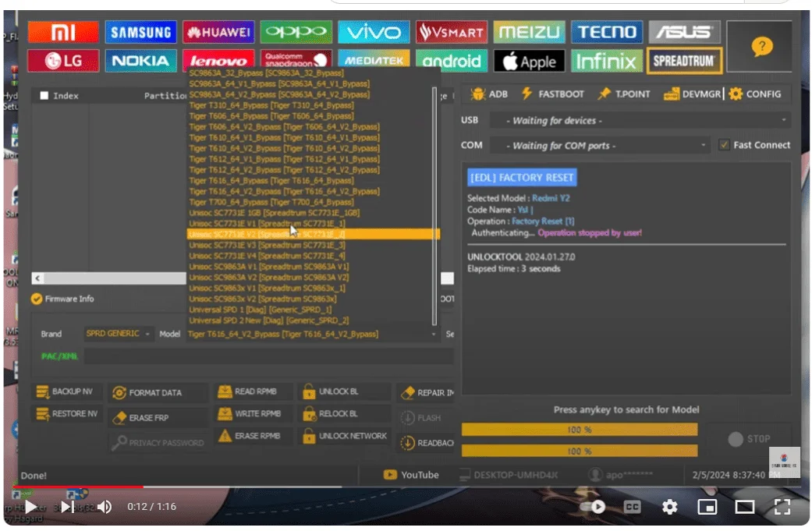
Task: Switch to the ADB tab
Action: pyautogui.click(x=489, y=94)
